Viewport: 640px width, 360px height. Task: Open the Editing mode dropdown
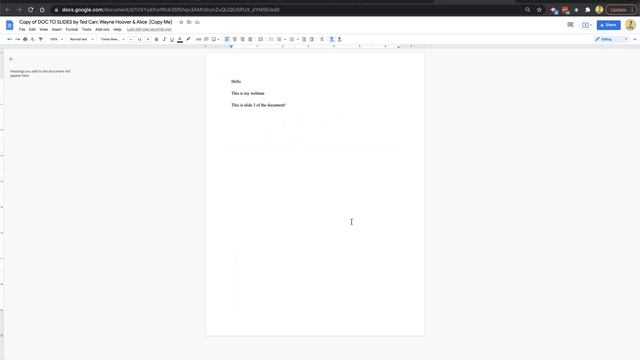[x=611, y=39]
